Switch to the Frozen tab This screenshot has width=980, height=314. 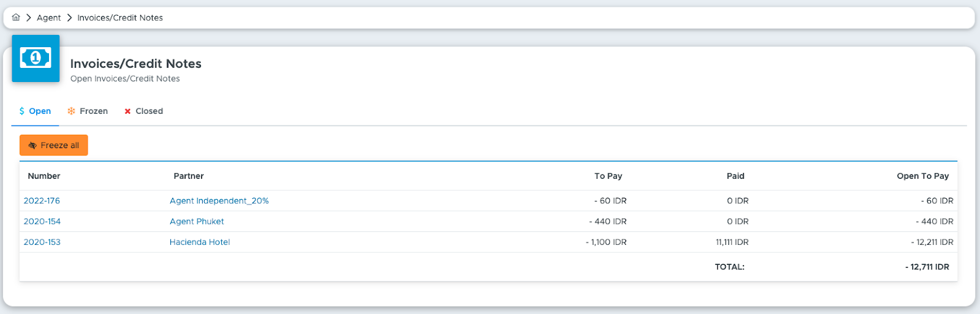click(88, 111)
